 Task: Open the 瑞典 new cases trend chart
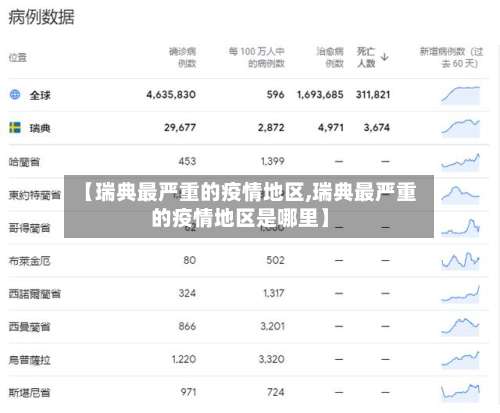(461, 128)
